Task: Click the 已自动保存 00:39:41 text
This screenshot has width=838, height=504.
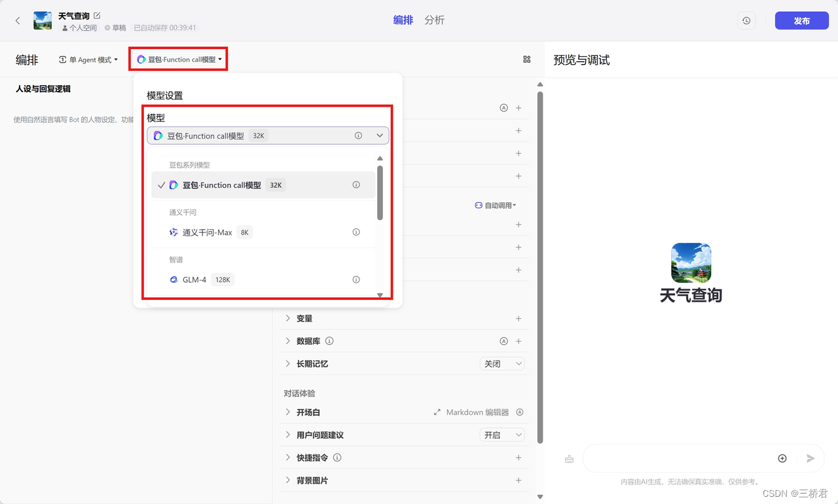Action: (165, 28)
